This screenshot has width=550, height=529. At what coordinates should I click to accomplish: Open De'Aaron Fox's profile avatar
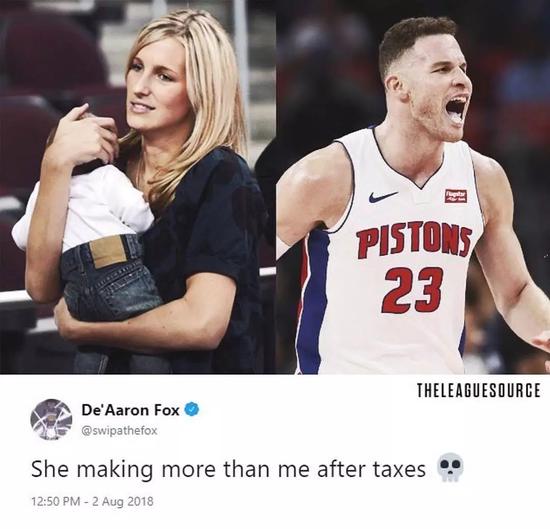click(51, 419)
